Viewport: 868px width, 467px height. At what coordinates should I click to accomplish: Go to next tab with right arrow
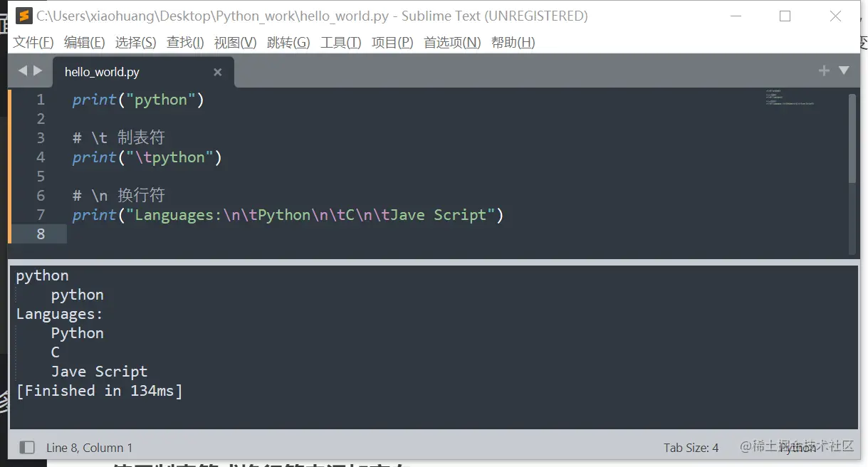[38, 70]
